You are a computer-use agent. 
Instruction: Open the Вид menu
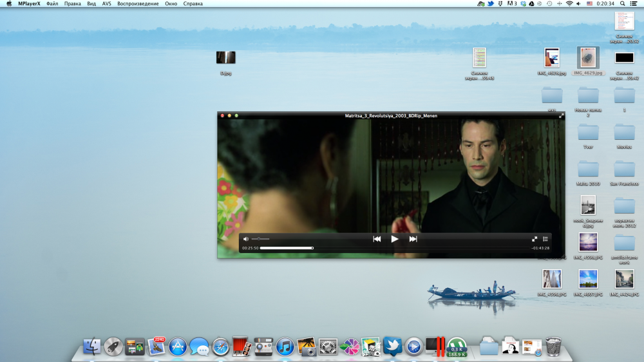point(91,4)
